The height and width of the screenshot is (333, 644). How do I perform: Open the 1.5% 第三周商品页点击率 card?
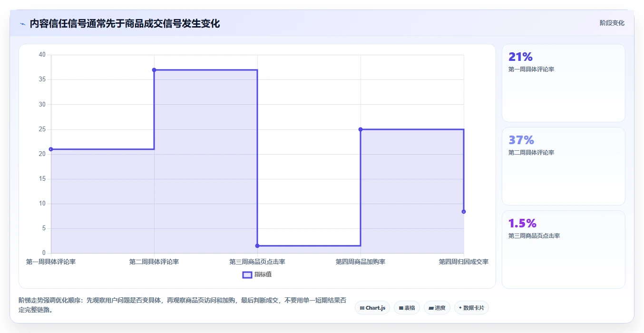[563, 249]
